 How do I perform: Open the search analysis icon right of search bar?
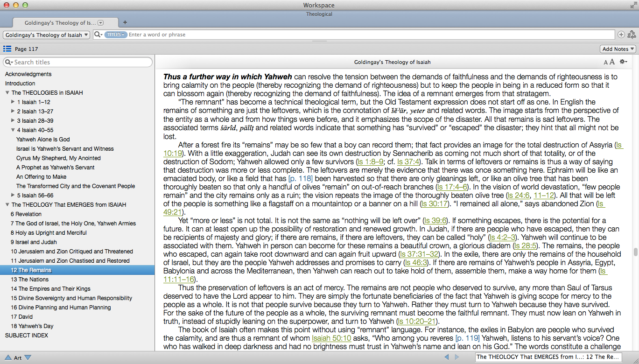[x=632, y=35]
